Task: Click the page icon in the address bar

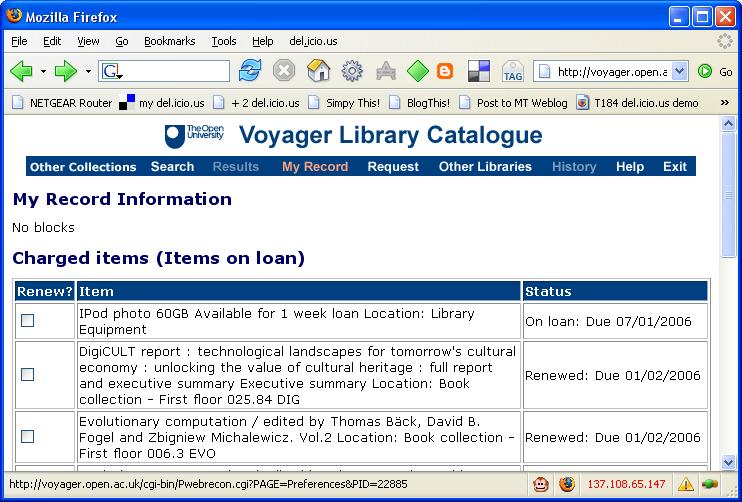Action: (x=545, y=71)
